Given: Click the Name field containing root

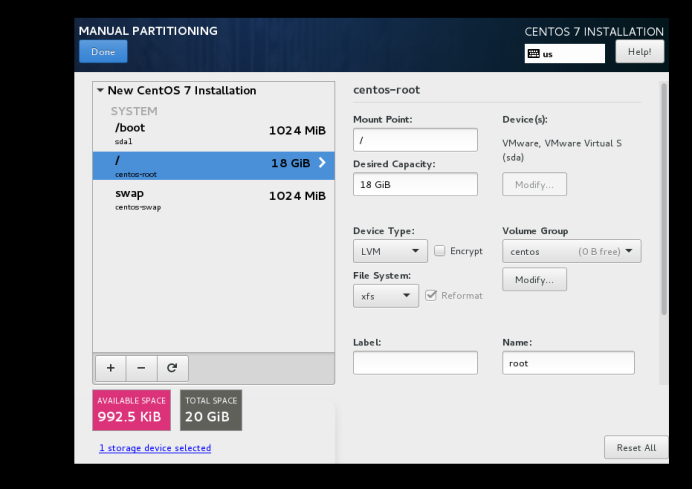Looking at the screenshot, I should click(x=568, y=363).
